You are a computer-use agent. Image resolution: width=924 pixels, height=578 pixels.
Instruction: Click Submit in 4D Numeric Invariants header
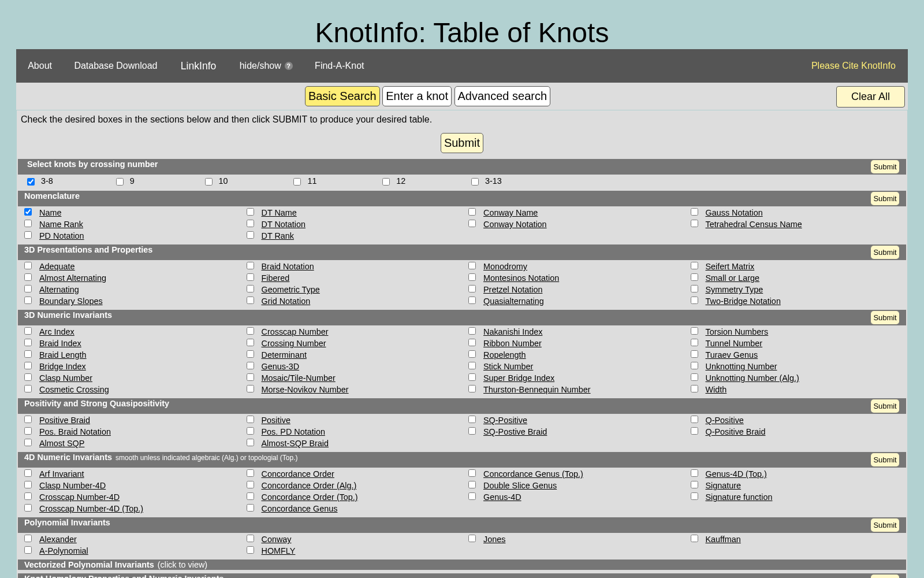[x=885, y=460]
